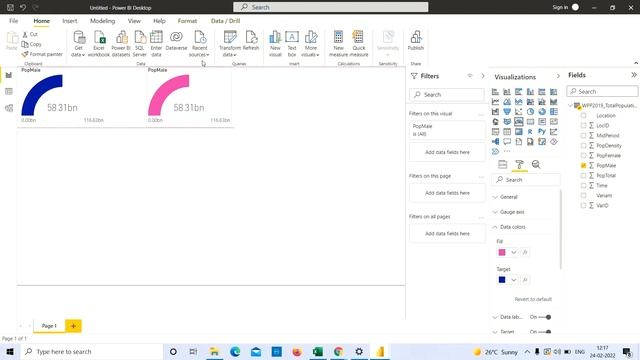Open the Recent sources dropdown
The height and width of the screenshot is (360, 640).
point(200,44)
